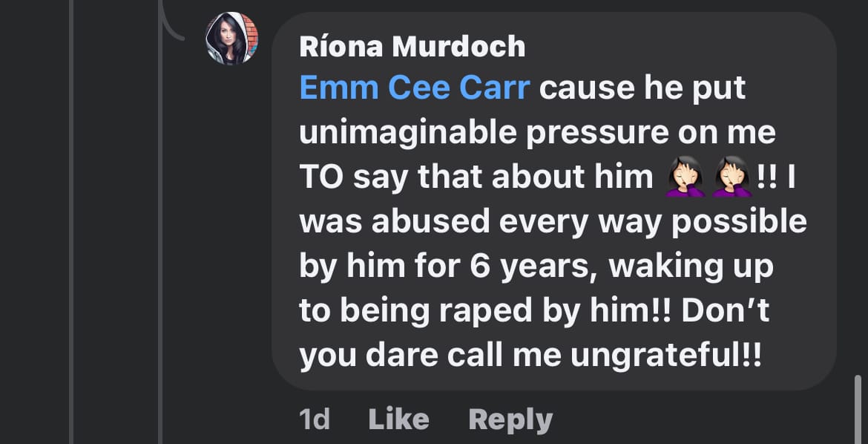Open the Emm Cee Carr mention
This screenshot has height=444, width=868.
click(x=415, y=88)
